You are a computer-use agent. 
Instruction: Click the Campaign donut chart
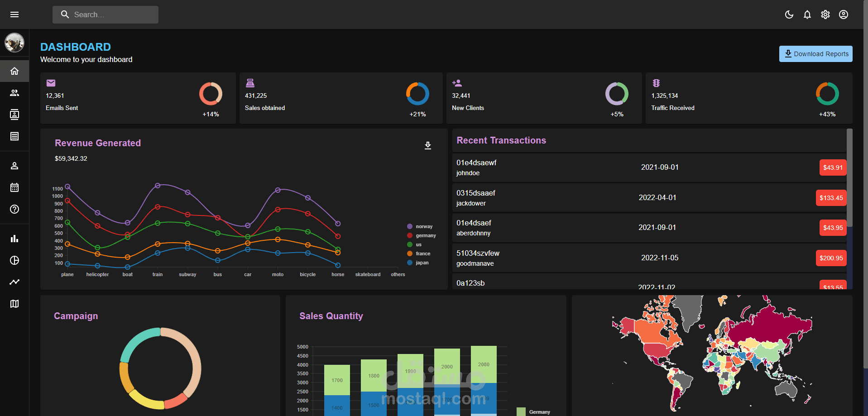160,368
